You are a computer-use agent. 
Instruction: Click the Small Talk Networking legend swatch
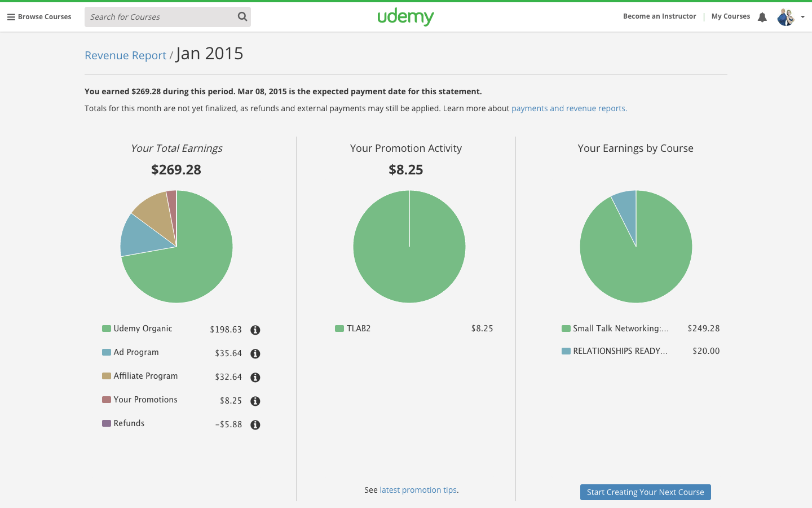coord(566,329)
